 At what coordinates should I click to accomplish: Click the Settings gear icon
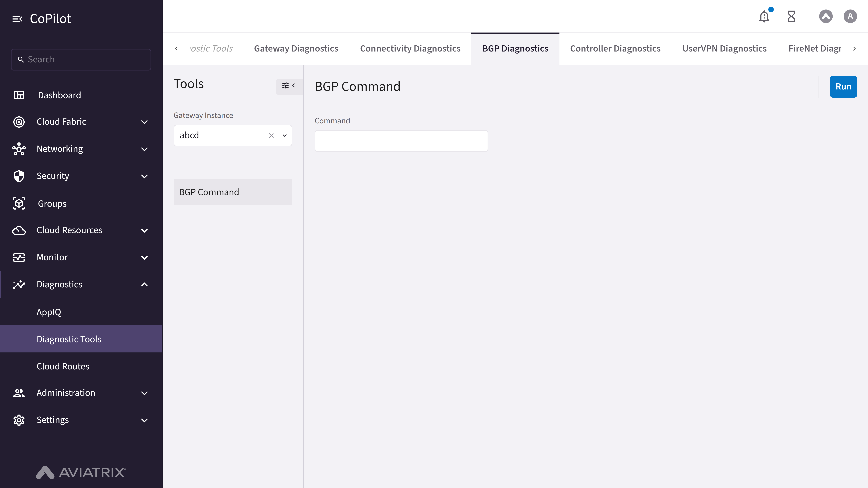coord(19,420)
